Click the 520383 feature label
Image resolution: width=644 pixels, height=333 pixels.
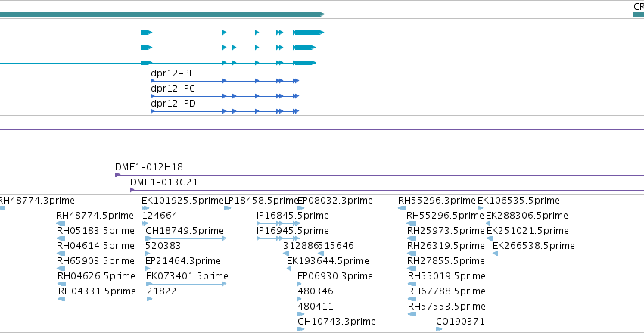(x=163, y=246)
